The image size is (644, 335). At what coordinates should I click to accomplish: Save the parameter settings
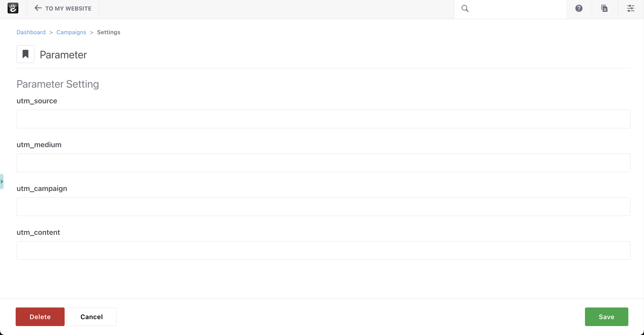click(606, 317)
